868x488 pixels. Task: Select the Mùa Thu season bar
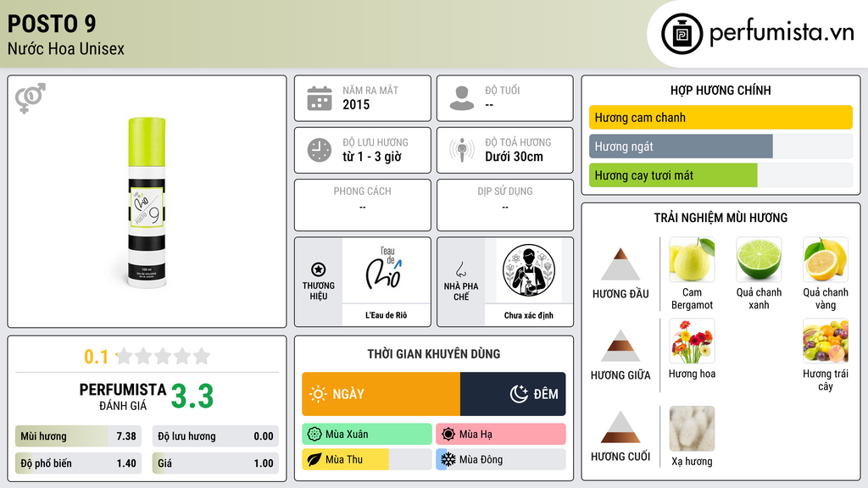367,459
